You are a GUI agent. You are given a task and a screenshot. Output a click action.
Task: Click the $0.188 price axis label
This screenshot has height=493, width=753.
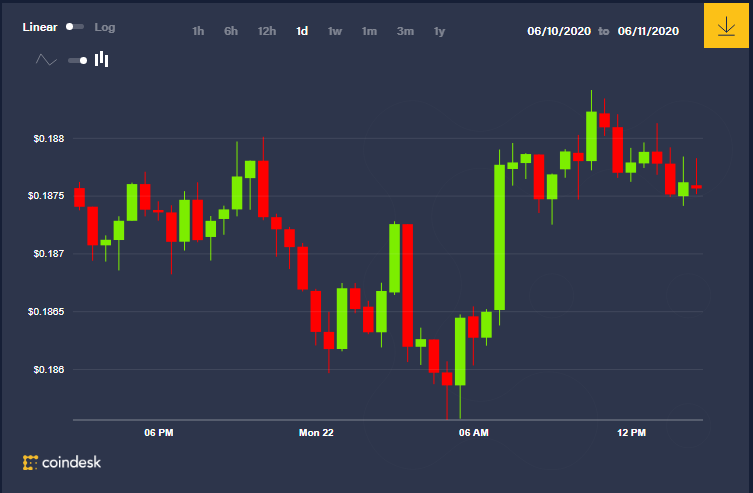(x=49, y=139)
